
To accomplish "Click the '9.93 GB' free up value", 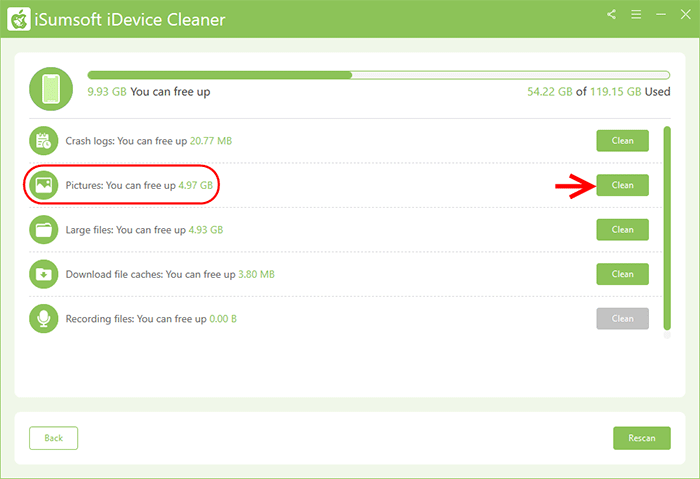I will 107,92.
